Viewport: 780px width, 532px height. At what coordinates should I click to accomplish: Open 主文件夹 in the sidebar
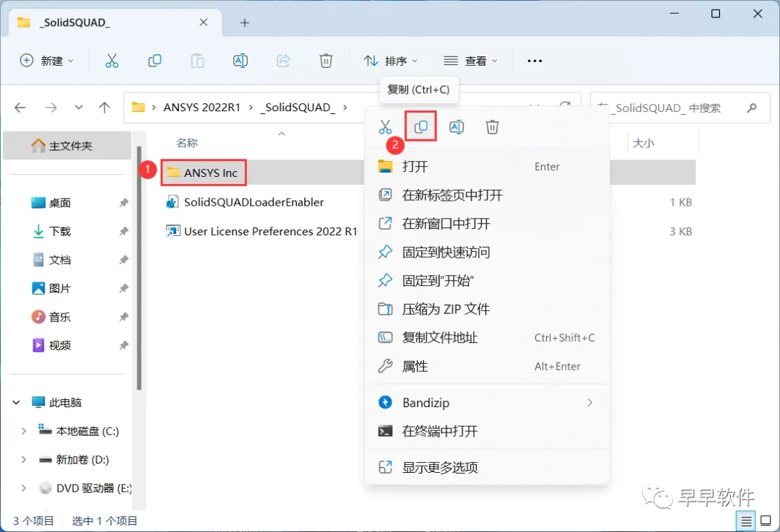68,146
